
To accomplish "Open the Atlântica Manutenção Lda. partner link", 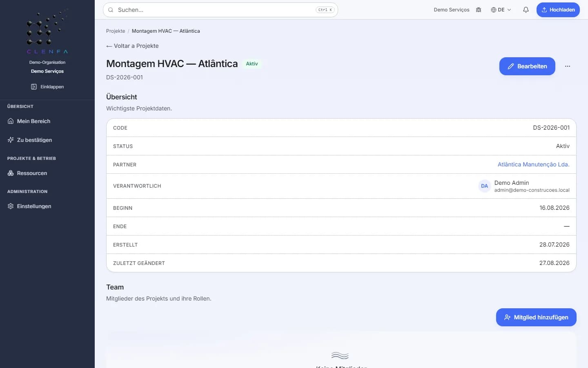I will click(x=534, y=164).
